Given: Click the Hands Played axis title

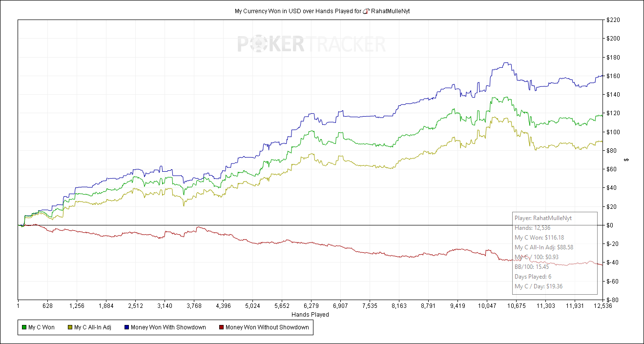Looking at the screenshot, I should (x=310, y=315).
